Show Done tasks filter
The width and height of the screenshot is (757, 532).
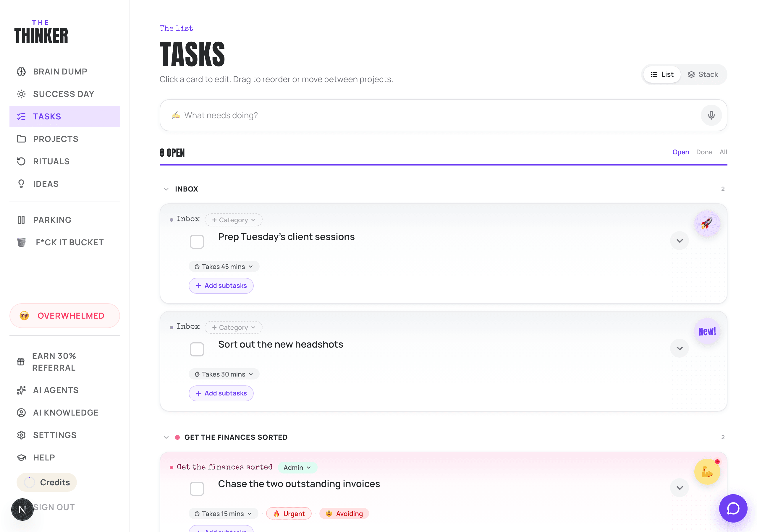pyautogui.click(x=704, y=152)
